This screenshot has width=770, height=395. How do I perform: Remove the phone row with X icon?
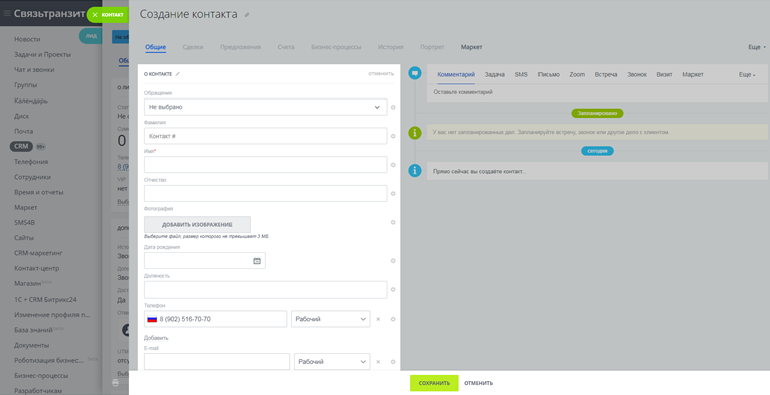tap(378, 319)
